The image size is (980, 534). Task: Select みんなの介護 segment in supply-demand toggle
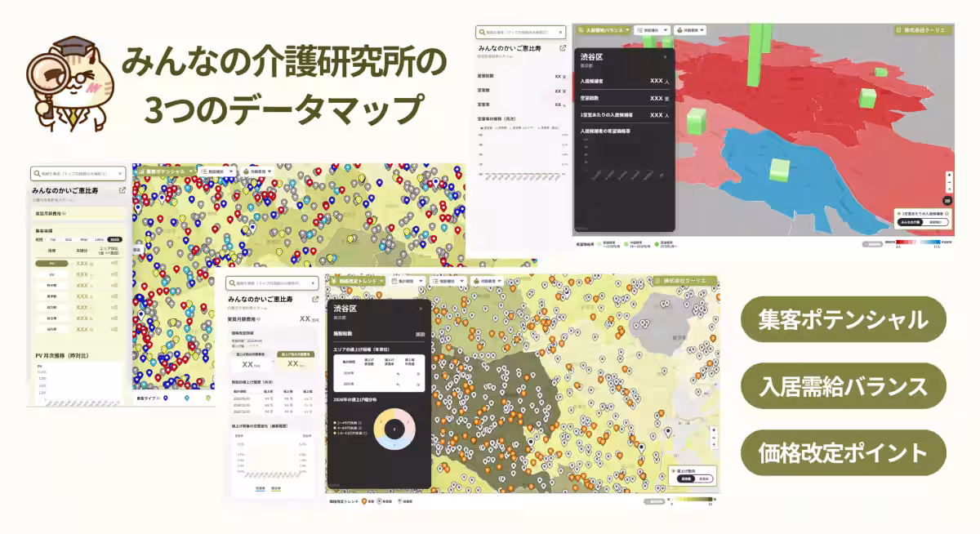[x=910, y=221]
